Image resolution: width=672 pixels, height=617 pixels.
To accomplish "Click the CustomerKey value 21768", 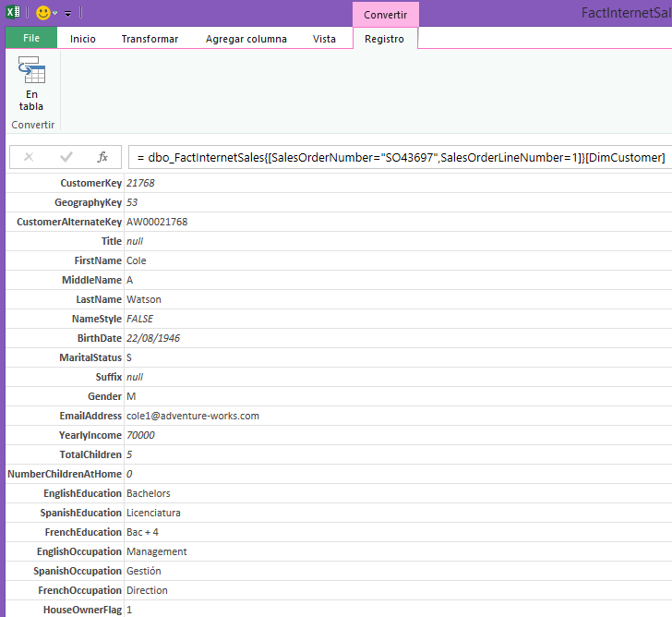I will (x=140, y=183).
